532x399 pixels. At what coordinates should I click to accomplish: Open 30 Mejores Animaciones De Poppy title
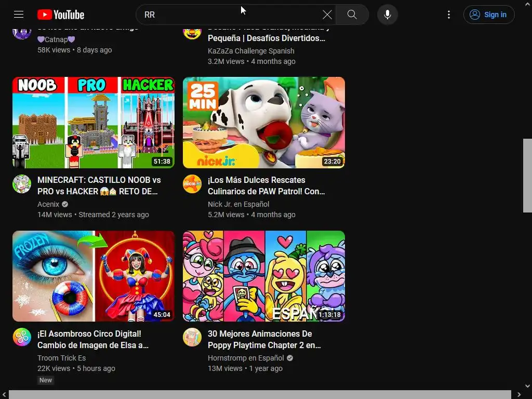[x=264, y=339]
